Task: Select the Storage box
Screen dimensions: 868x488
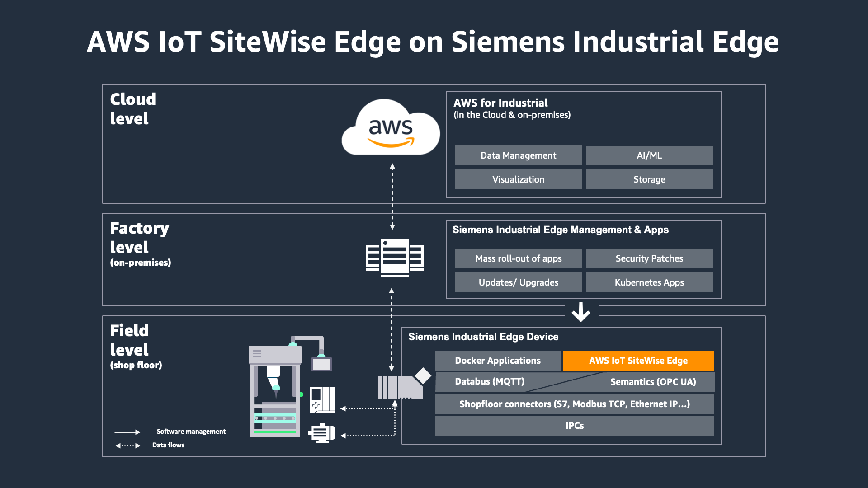Action: coord(649,179)
